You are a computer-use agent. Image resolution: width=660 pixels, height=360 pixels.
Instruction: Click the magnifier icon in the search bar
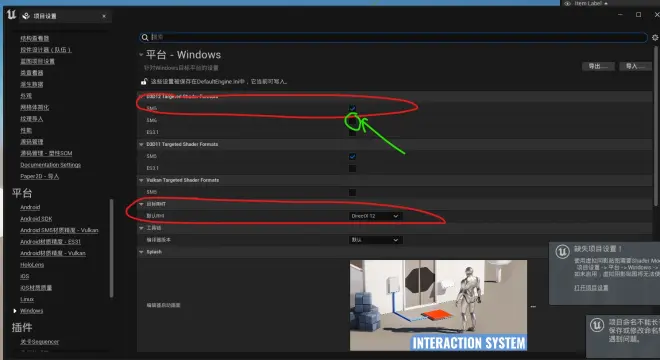(x=145, y=37)
